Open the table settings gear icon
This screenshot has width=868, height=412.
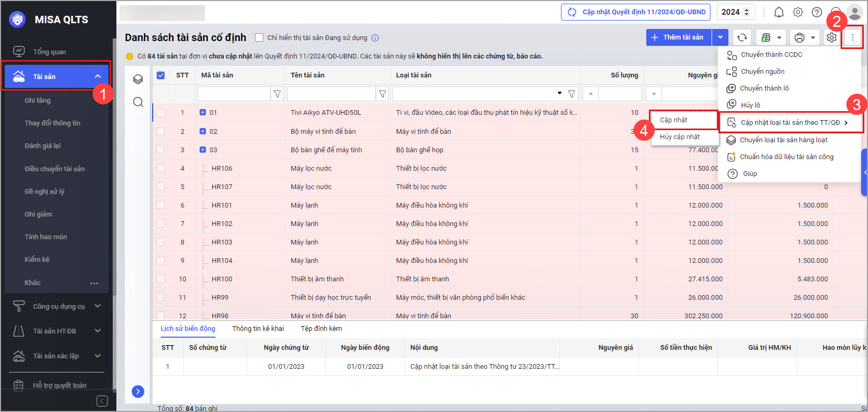(831, 37)
